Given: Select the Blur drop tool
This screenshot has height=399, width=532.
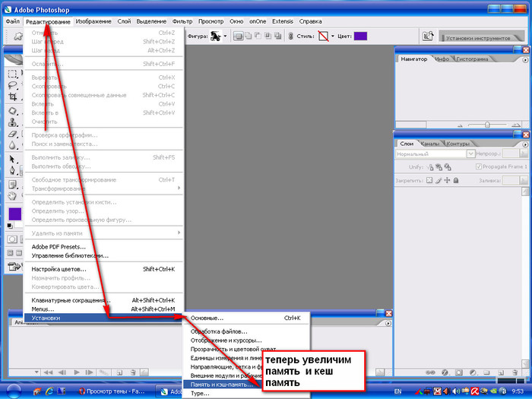Looking at the screenshot, I should point(13,146).
